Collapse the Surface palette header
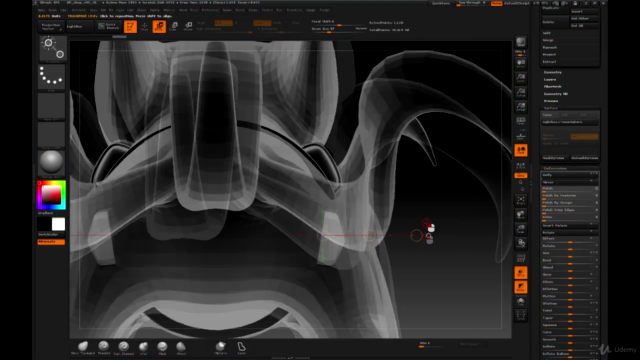Screen dimensions: 640x360 coord(551,108)
